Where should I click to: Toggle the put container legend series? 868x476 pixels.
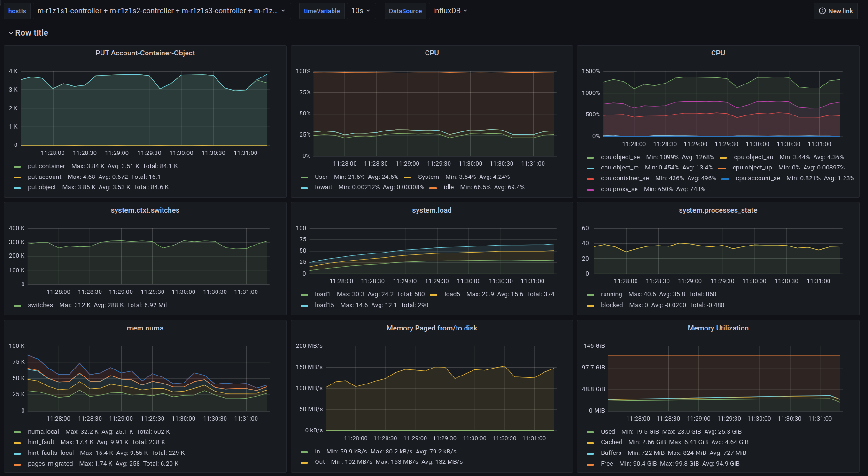46,166
